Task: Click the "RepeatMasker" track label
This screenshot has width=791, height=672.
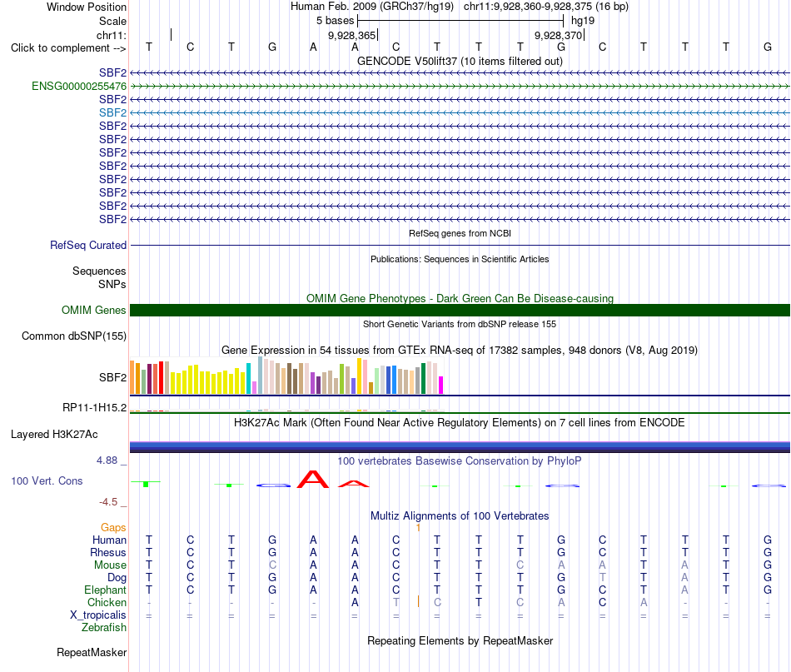Action: point(92,652)
